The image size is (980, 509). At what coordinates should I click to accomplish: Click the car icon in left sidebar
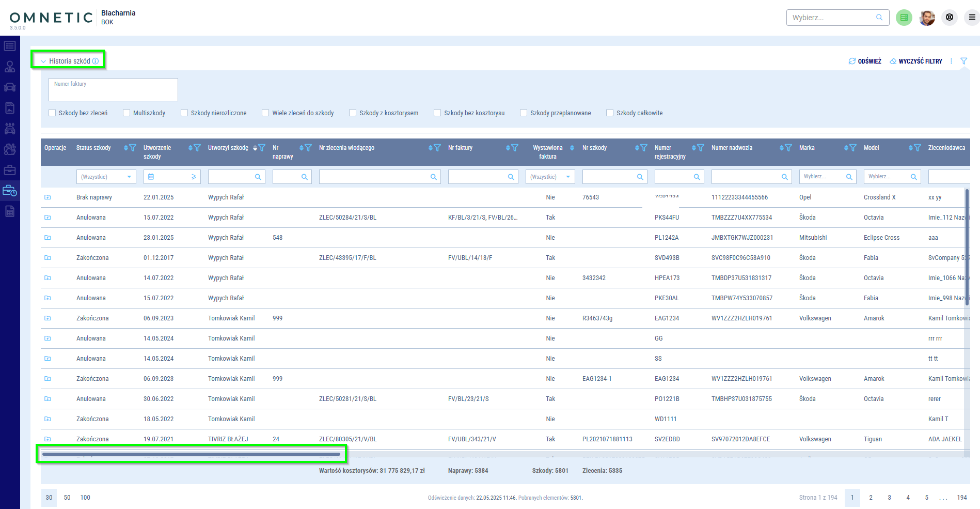click(10, 87)
